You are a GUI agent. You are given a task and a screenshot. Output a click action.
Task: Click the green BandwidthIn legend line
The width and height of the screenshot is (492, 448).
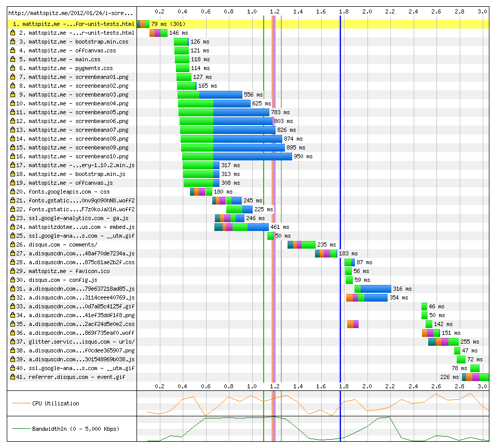[21, 429]
